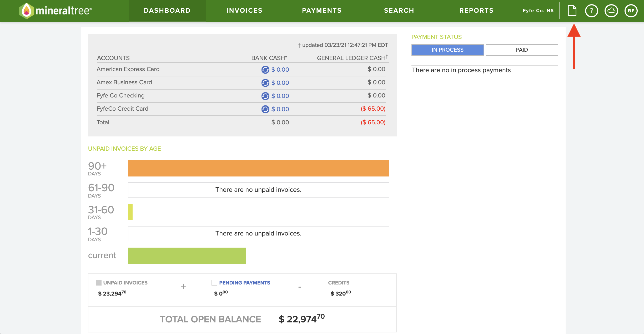Click the Amex Business Card account name
This screenshot has height=334, width=644.
tap(124, 82)
